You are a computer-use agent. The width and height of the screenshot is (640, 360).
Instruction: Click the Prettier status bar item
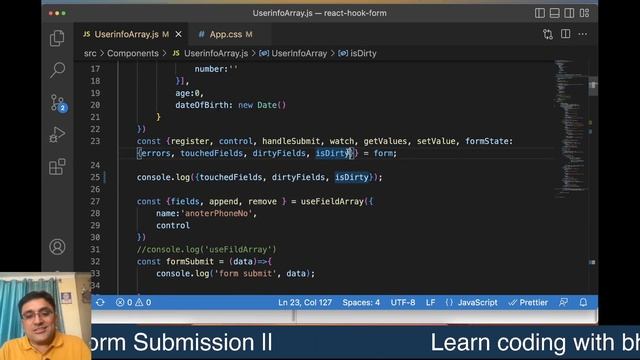pos(528,302)
